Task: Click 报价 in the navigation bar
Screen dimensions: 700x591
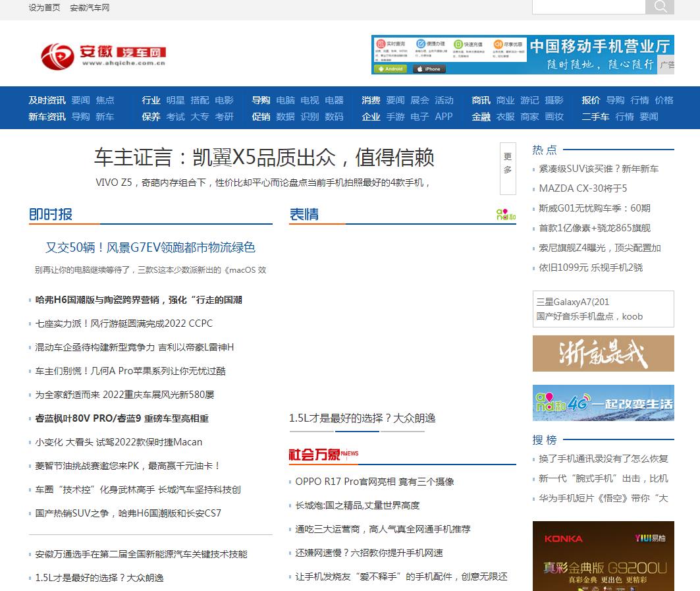Action: (x=591, y=100)
